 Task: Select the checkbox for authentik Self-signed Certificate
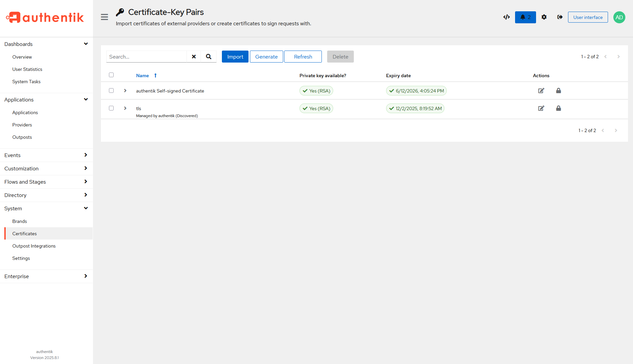pyautogui.click(x=111, y=90)
